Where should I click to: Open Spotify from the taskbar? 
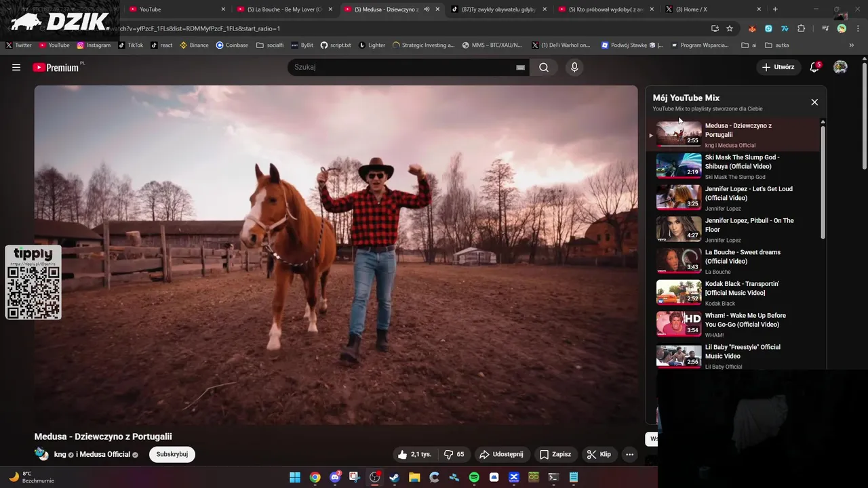(474, 477)
